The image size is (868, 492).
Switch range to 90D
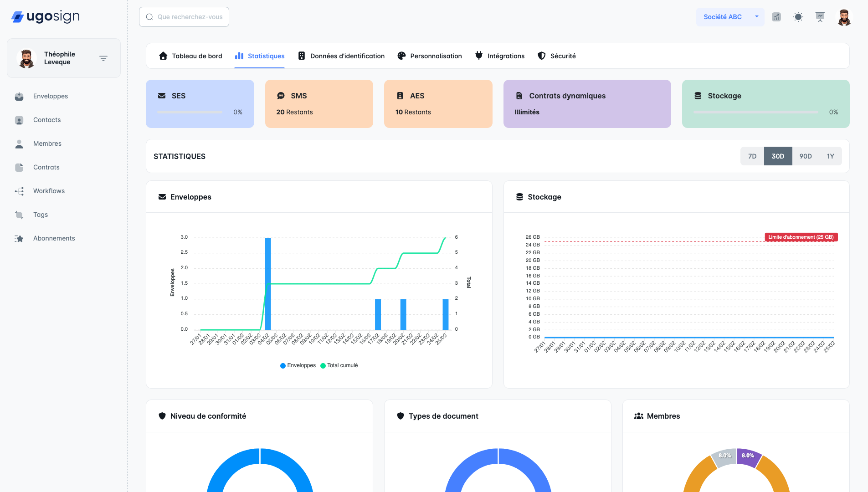806,156
